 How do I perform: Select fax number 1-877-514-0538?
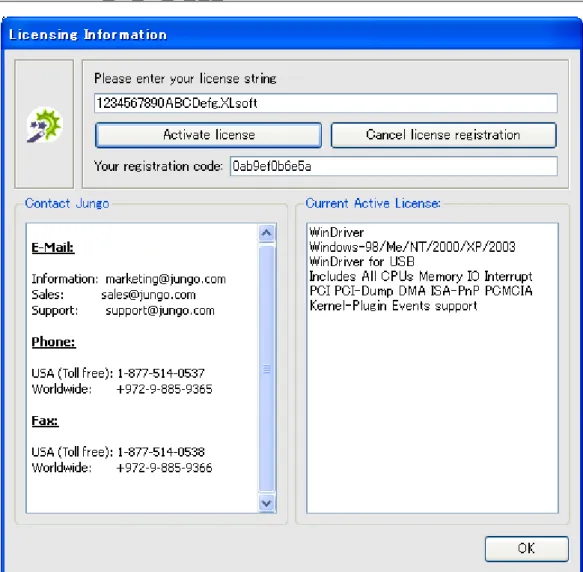pos(161,452)
